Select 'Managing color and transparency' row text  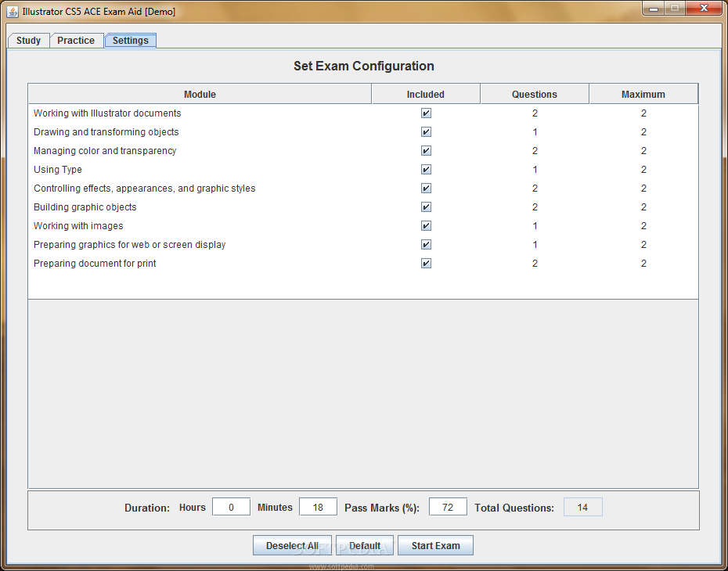pyautogui.click(x=105, y=151)
